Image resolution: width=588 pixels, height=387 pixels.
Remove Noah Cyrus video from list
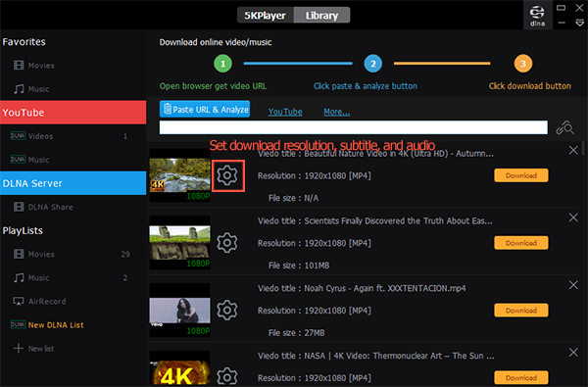coord(573,285)
